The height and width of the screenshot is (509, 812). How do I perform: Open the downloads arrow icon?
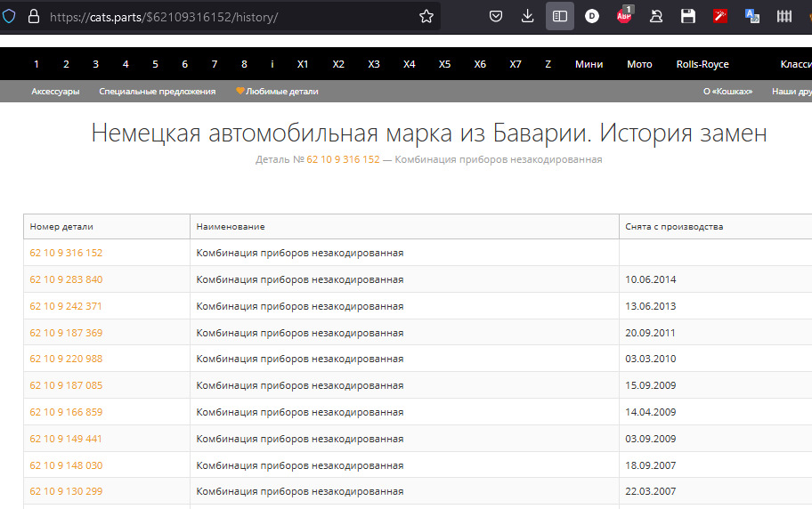click(528, 17)
